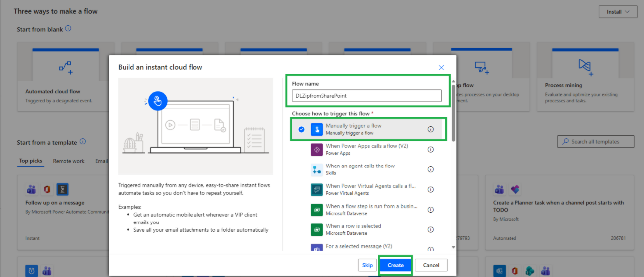Choose When Power Apps calls a flow (V2)
Screen dimensions: 644x277
point(368,149)
